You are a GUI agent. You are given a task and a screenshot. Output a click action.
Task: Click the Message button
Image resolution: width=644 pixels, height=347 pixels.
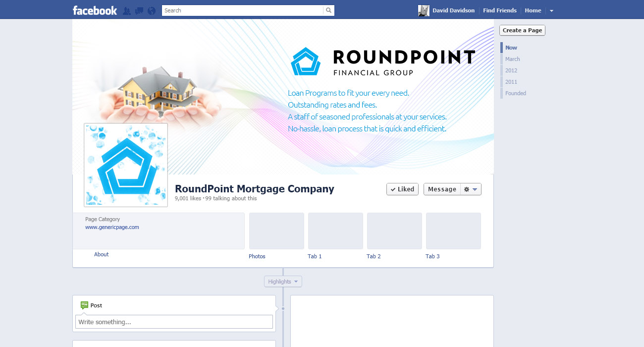pyautogui.click(x=442, y=189)
